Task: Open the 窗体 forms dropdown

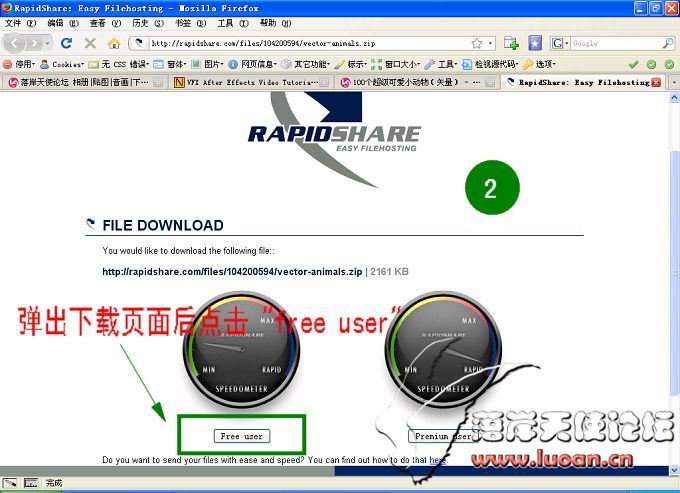Action: point(170,64)
